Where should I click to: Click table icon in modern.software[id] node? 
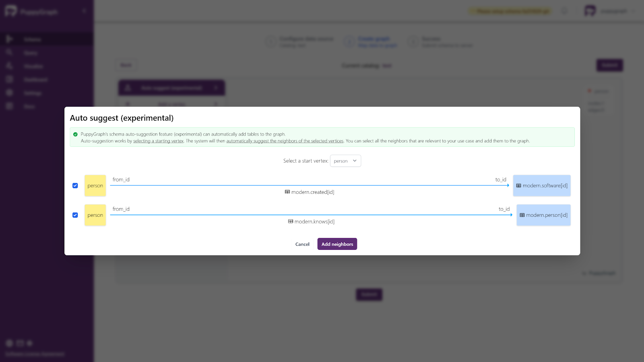pos(519,185)
